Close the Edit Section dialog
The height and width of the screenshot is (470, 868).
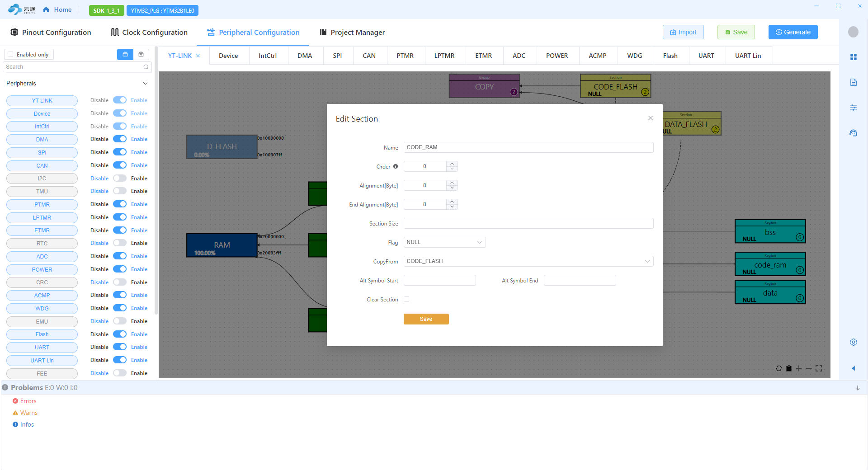click(650, 118)
